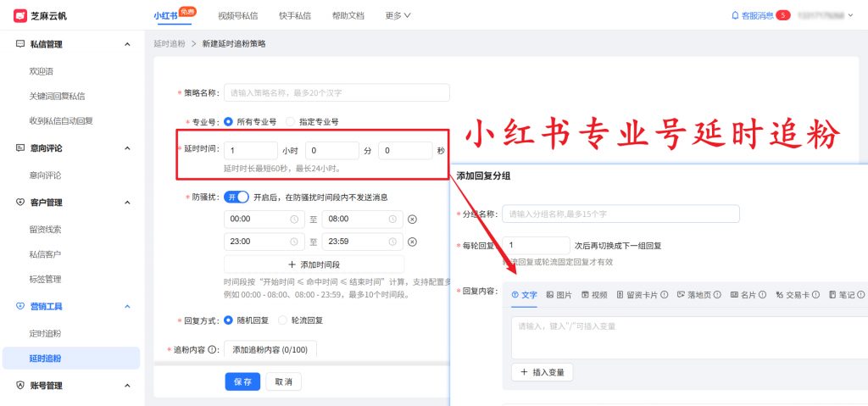Open 定时追粉 in sidebar
Viewport: 868px width, 406px height.
46,333
